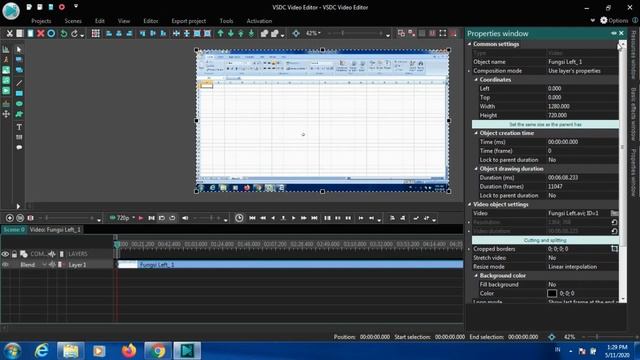Click the crop icon beside Cropped borders

(614, 249)
